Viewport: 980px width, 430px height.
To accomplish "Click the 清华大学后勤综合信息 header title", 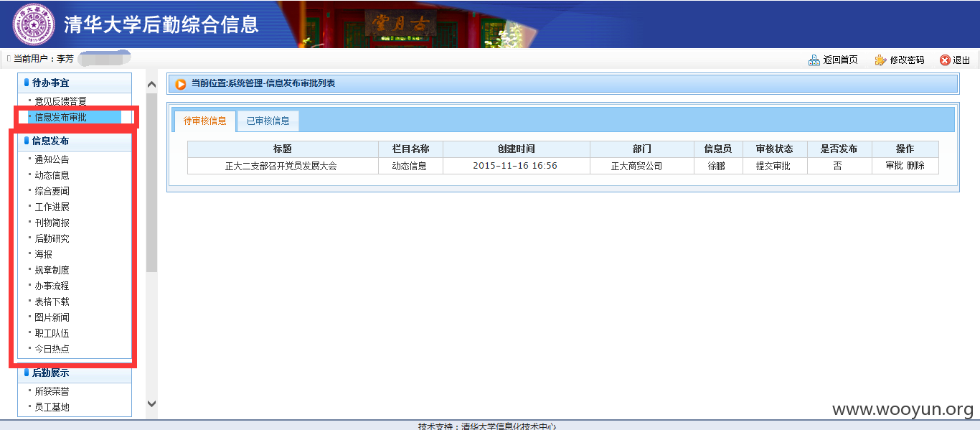I will (x=161, y=24).
